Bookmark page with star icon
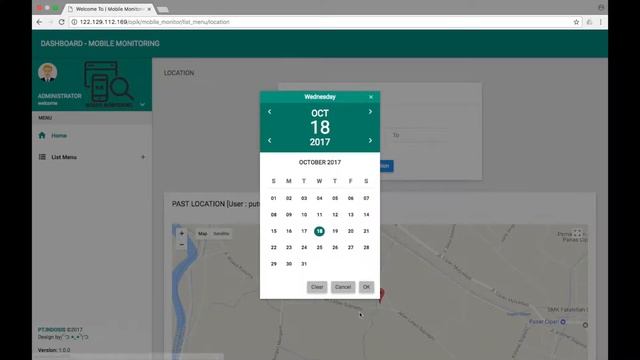The width and height of the screenshot is (640, 360). [x=576, y=22]
